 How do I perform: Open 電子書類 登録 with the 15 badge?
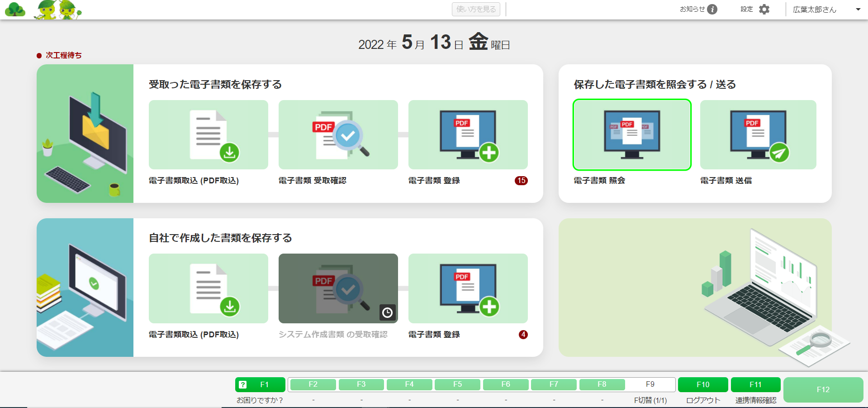point(468,134)
